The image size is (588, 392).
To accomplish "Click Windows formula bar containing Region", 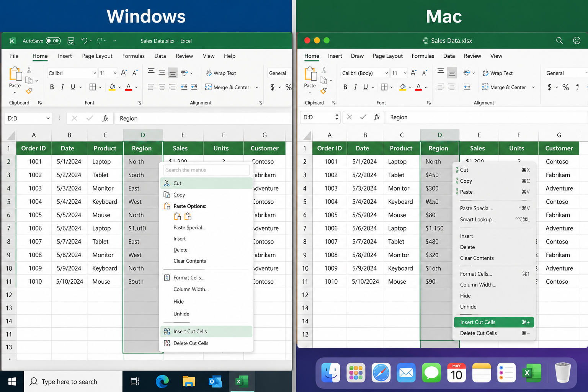I will pyautogui.click(x=203, y=118).
